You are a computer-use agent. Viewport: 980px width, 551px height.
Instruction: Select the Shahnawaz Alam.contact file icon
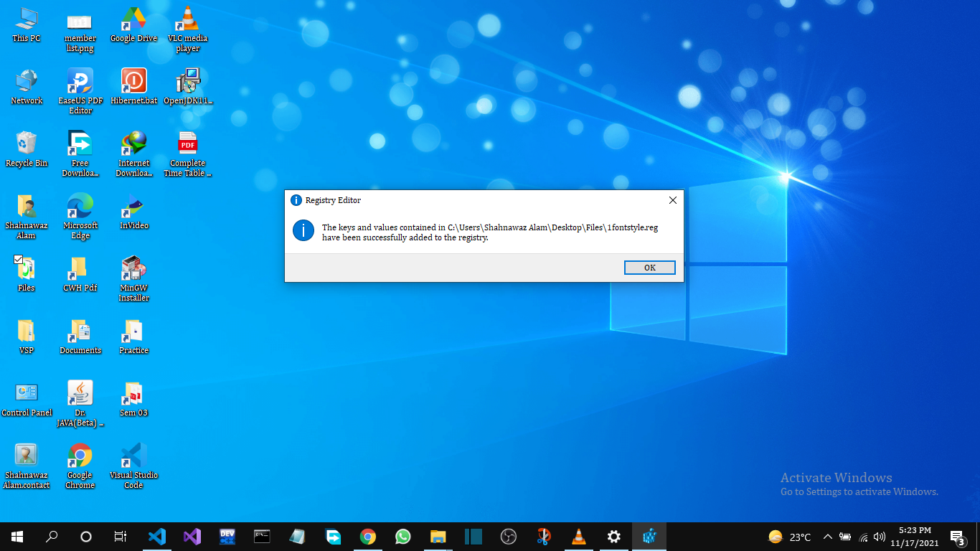click(x=27, y=467)
